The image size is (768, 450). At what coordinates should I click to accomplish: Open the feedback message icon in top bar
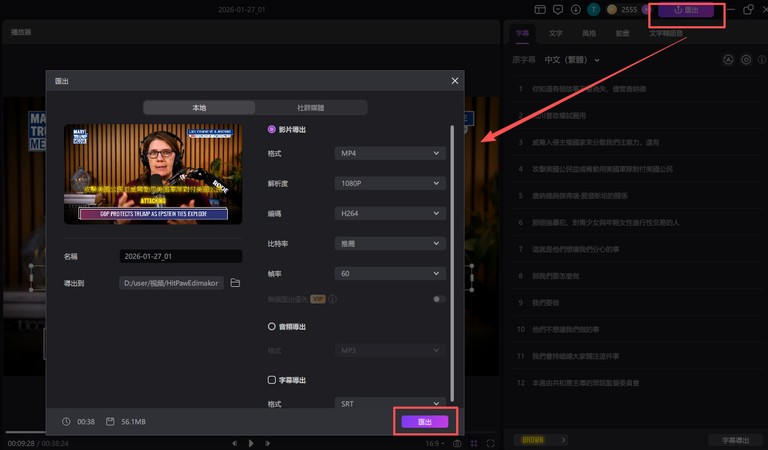click(558, 10)
